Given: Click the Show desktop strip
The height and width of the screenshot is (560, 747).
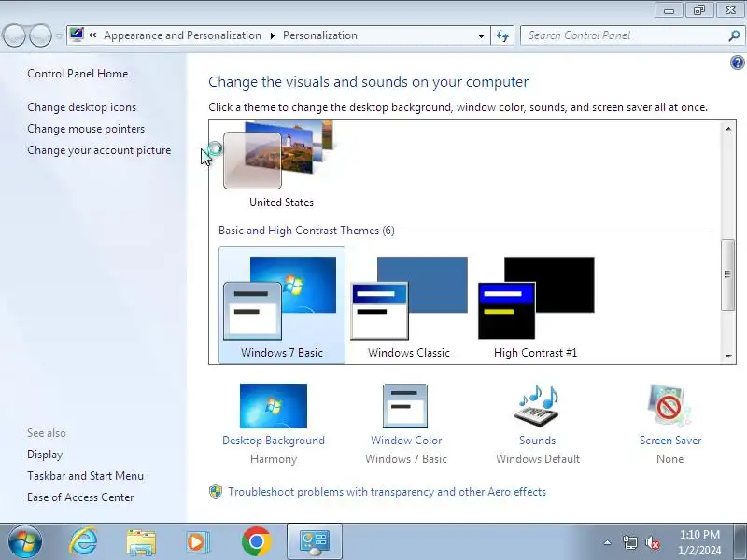Looking at the screenshot, I should 740,542.
